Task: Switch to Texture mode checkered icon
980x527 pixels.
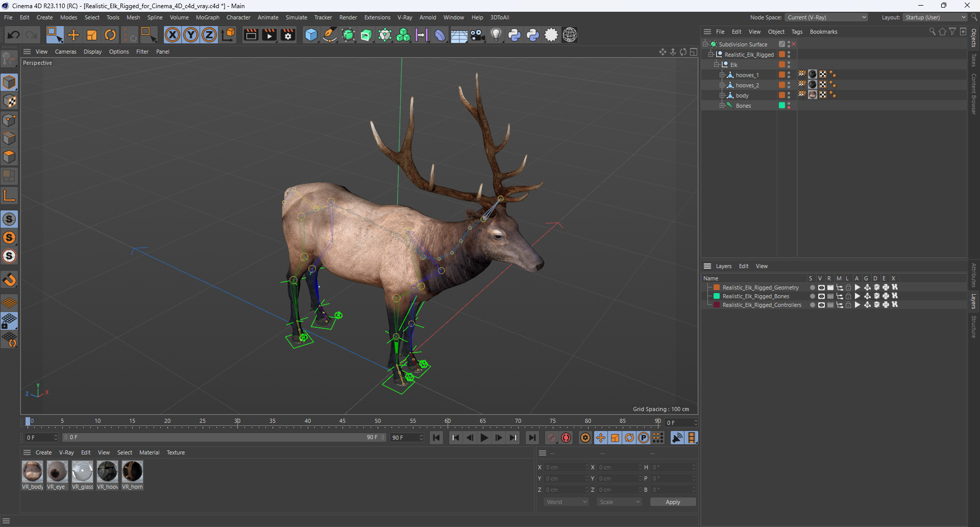Action: pos(9,101)
